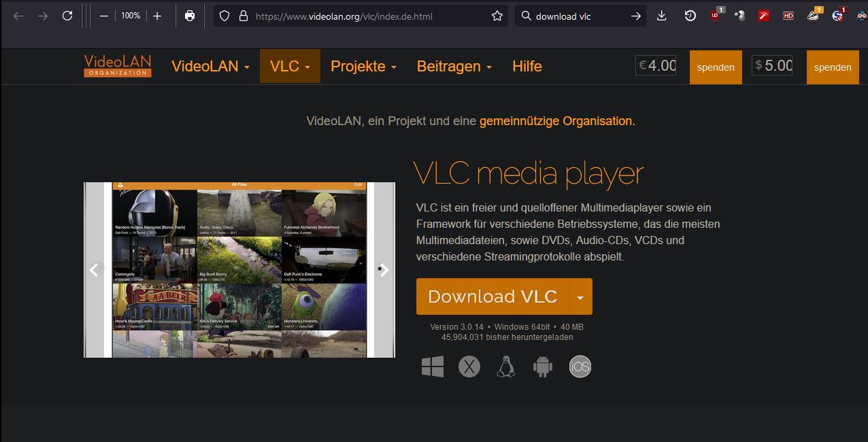The width and height of the screenshot is (868, 442).
Task: Expand the Projekte dropdown menu
Action: coord(363,66)
